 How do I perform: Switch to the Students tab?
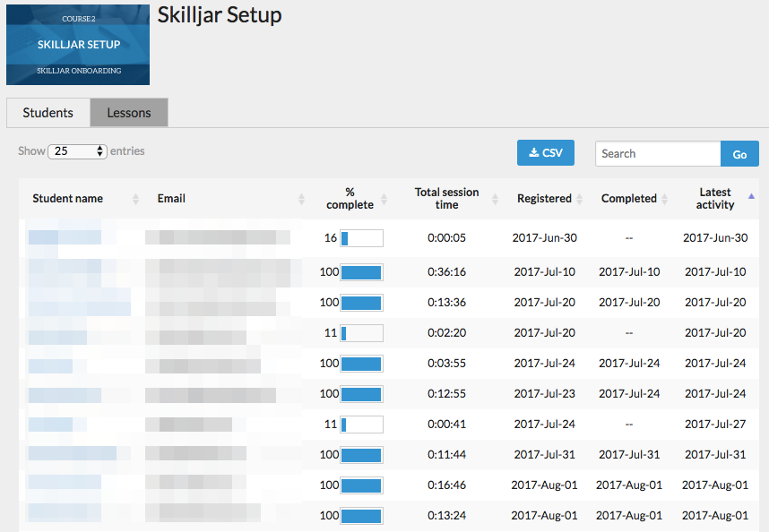click(x=48, y=113)
